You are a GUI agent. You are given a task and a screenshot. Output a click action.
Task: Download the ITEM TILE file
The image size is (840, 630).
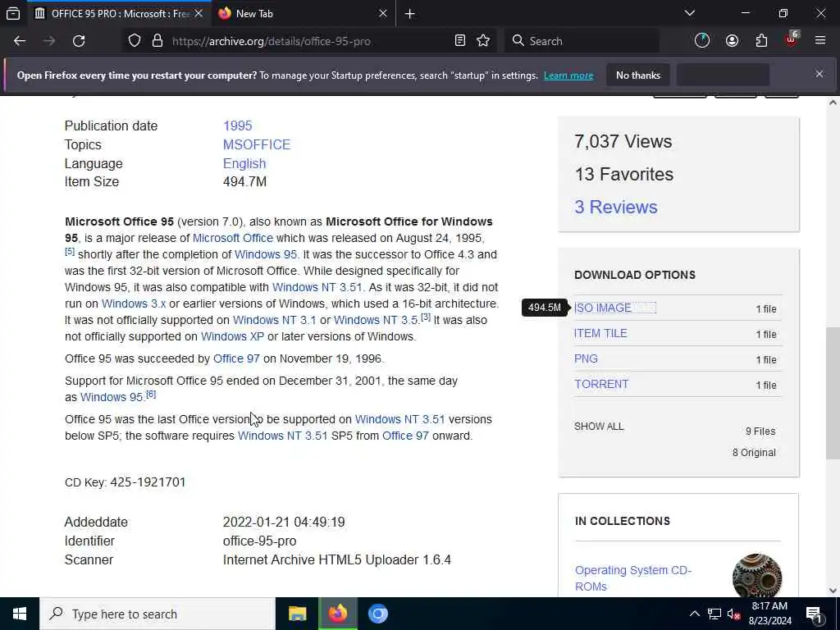pyautogui.click(x=600, y=333)
